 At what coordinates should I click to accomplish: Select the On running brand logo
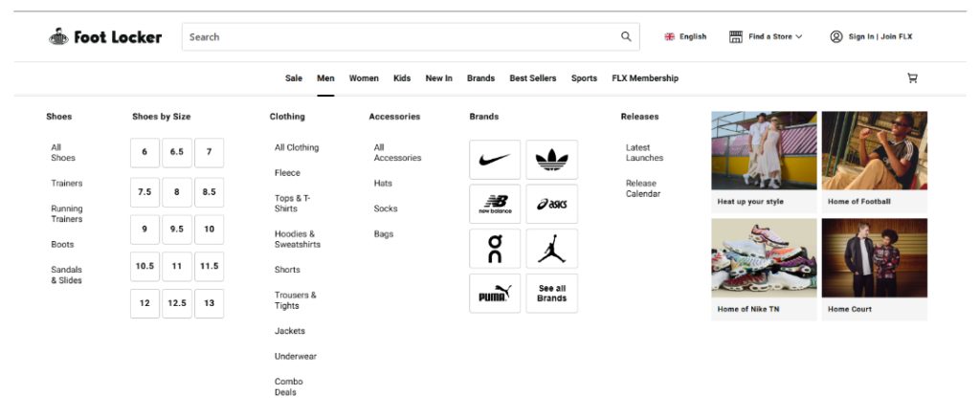(495, 249)
